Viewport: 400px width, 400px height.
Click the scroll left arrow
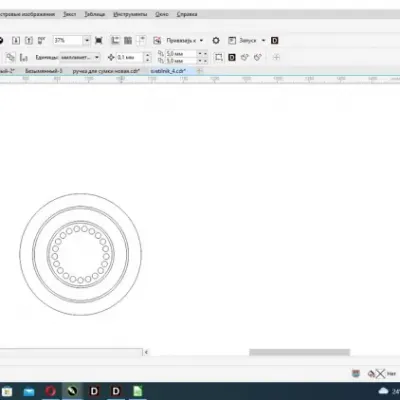click(x=146, y=352)
